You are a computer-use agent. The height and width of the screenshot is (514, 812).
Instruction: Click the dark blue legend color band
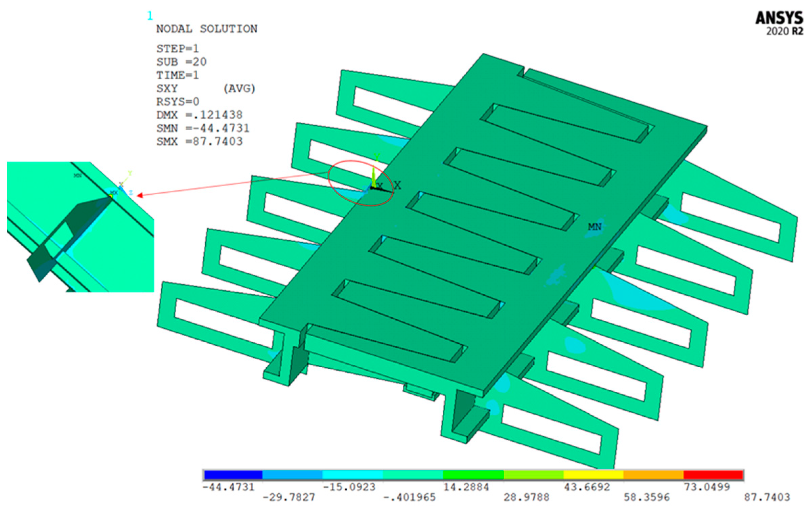coord(233,475)
